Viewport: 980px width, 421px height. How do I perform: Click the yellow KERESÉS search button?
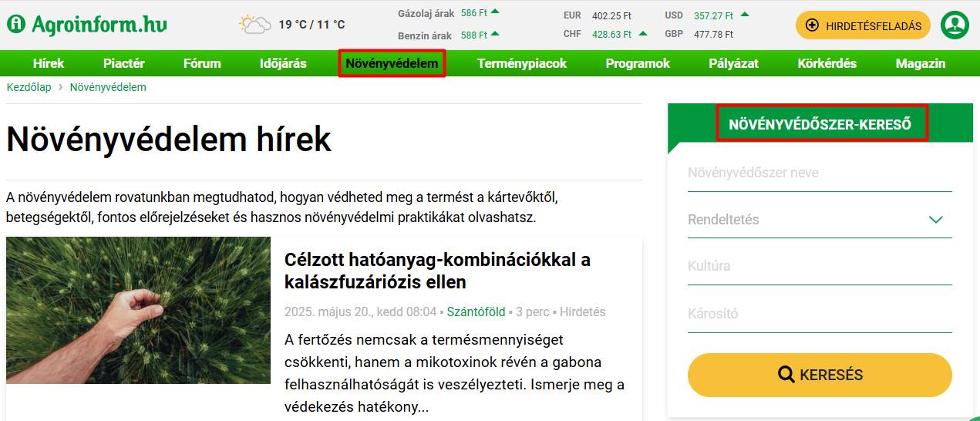(820, 375)
